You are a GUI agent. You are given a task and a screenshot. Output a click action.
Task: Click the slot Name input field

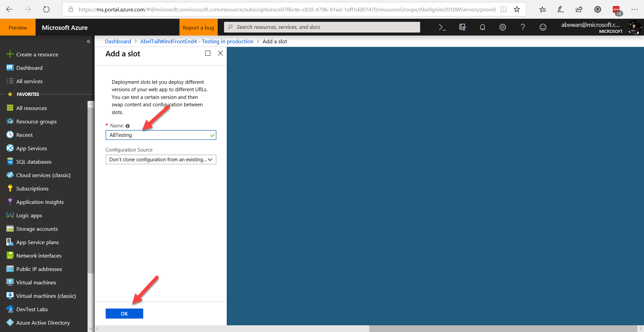[x=161, y=135]
